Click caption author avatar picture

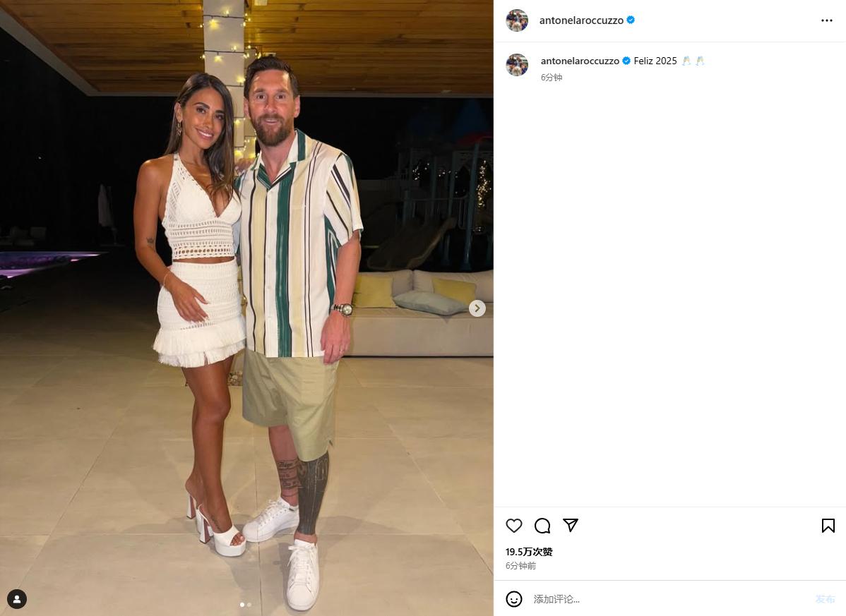coord(517,65)
